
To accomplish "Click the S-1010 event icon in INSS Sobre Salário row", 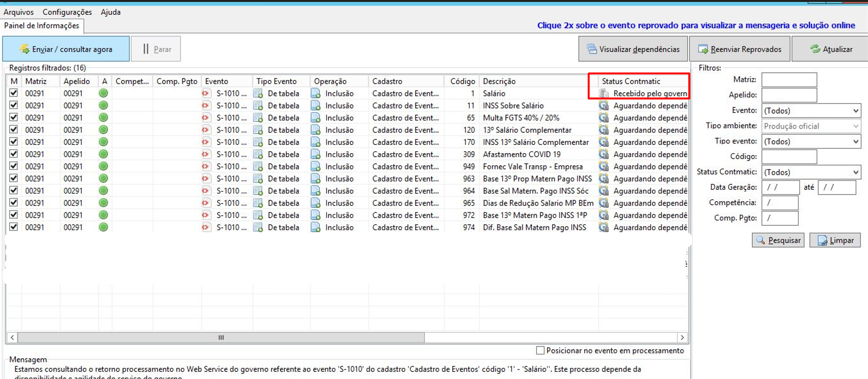I will tap(206, 105).
